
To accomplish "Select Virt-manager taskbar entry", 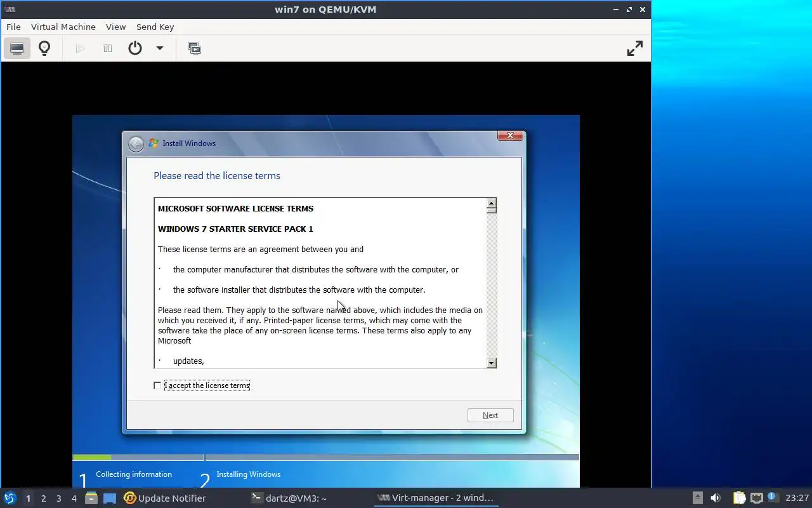I will (x=435, y=498).
